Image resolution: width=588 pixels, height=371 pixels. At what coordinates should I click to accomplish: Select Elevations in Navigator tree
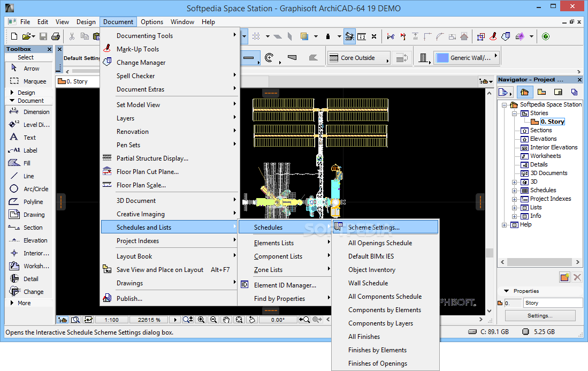pos(543,139)
